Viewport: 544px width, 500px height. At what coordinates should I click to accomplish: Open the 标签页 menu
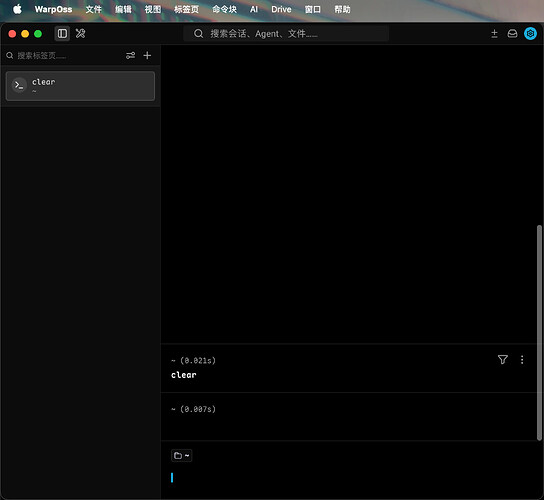tap(187, 9)
